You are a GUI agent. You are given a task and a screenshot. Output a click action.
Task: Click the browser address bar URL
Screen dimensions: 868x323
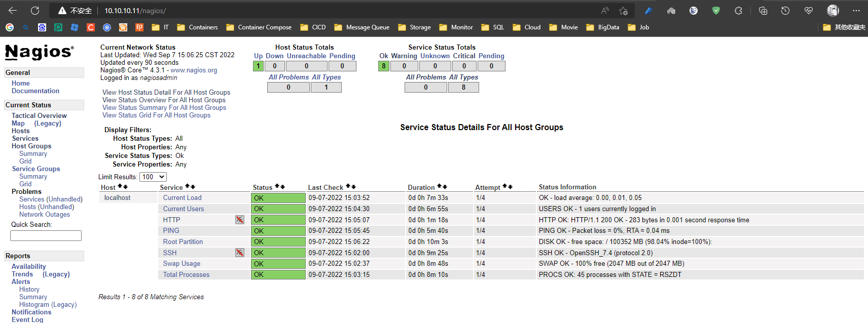coord(135,11)
